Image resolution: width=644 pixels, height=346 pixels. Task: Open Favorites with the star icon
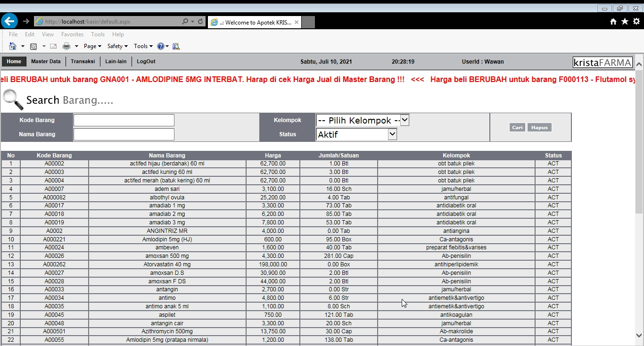625,21
